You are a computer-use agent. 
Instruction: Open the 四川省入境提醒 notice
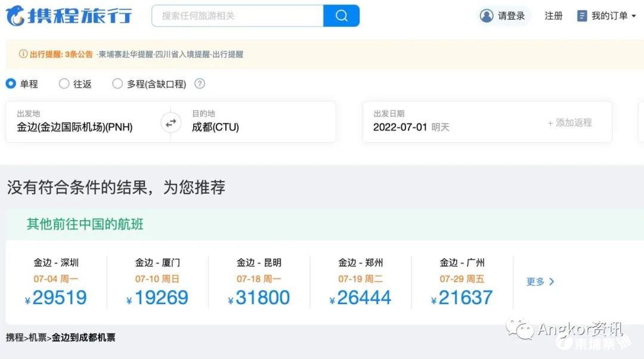click(x=183, y=54)
